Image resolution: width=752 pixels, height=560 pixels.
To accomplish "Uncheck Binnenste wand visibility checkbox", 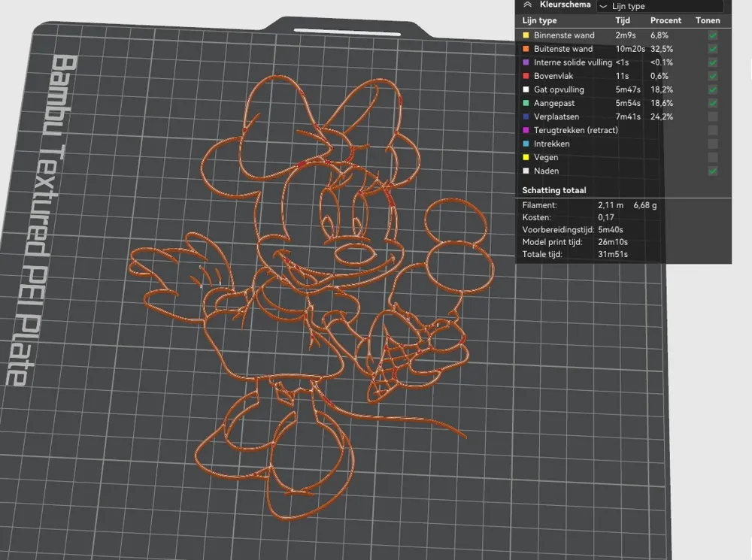I will pyautogui.click(x=712, y=35).
